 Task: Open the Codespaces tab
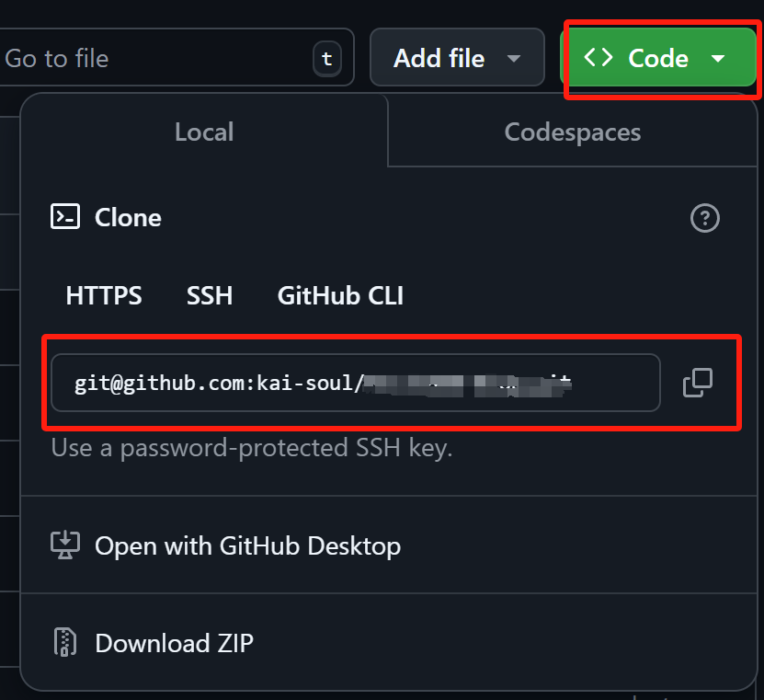pyautogui.click(x=572, y=132)
